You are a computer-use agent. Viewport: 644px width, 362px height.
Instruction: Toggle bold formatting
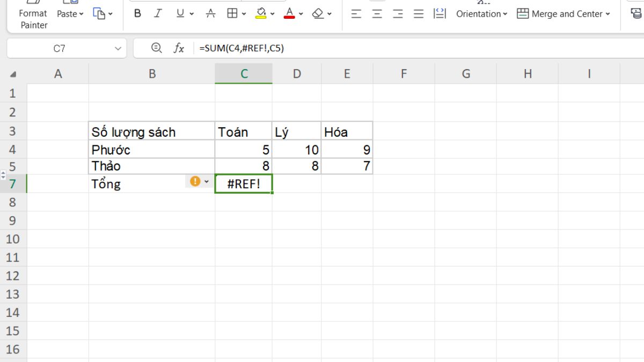137,14
